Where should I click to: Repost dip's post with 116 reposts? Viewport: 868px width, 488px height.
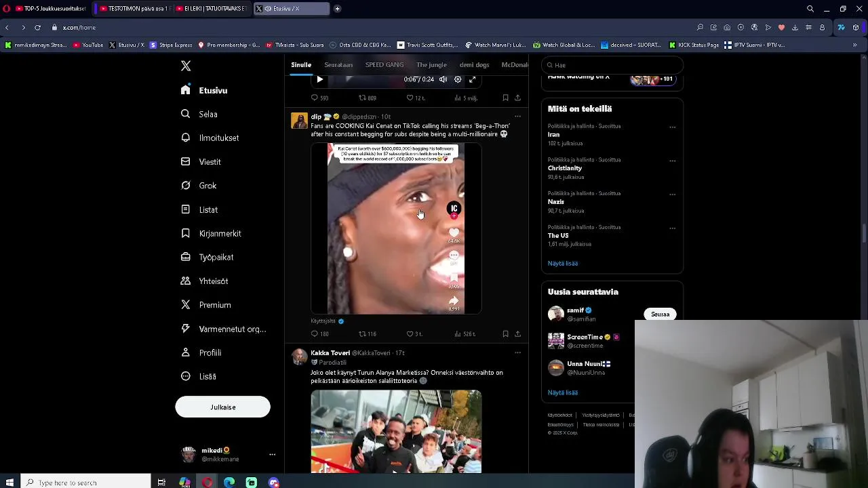click(367, 333)
